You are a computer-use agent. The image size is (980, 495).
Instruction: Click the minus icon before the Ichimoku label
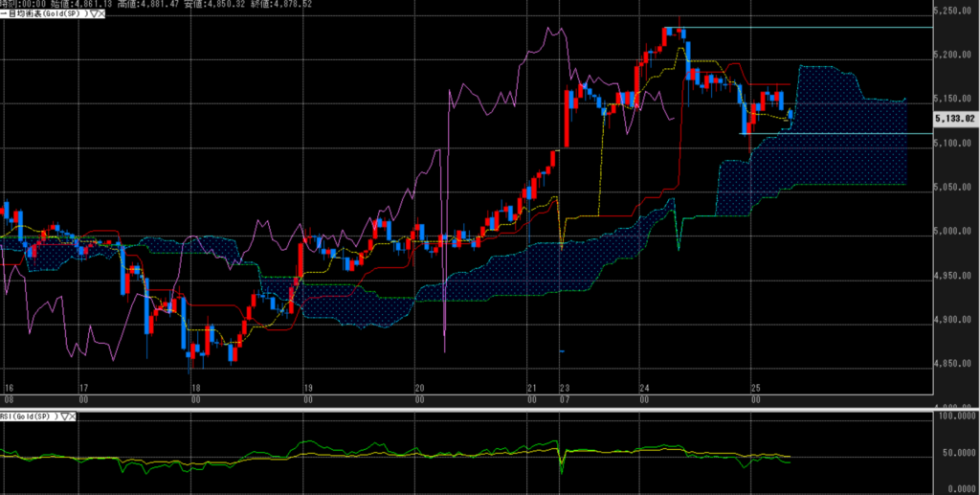(3, 15)
